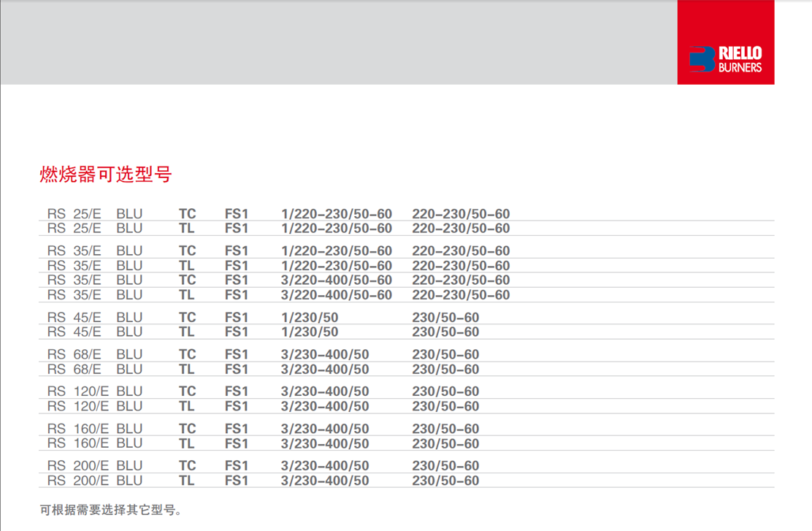Click 1/220–230/50–60 in the RS 35/E TL row

[337, 266]
